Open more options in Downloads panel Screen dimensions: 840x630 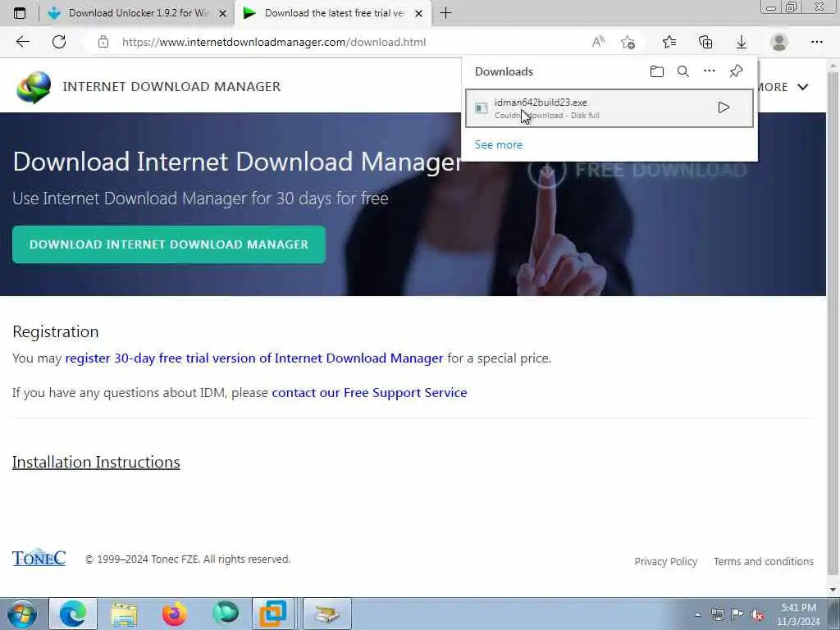(710, 71)
